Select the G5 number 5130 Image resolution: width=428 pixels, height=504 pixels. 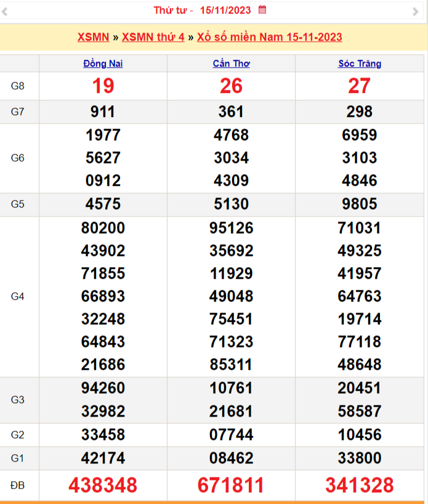click(231, 204)
